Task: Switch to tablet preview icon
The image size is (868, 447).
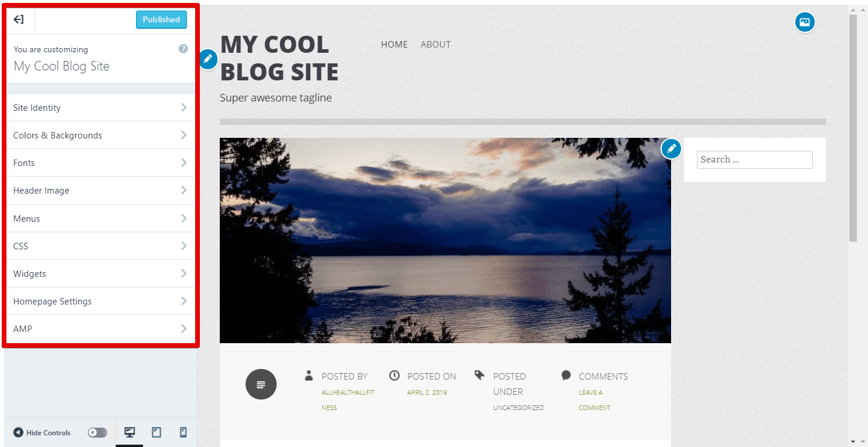Action: coord(156,432)
